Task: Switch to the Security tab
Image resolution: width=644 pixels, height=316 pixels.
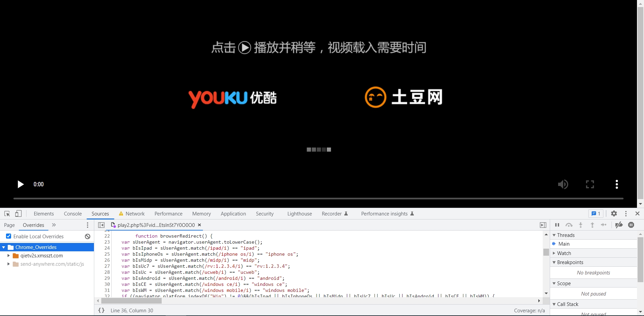Action: (265, 214)
